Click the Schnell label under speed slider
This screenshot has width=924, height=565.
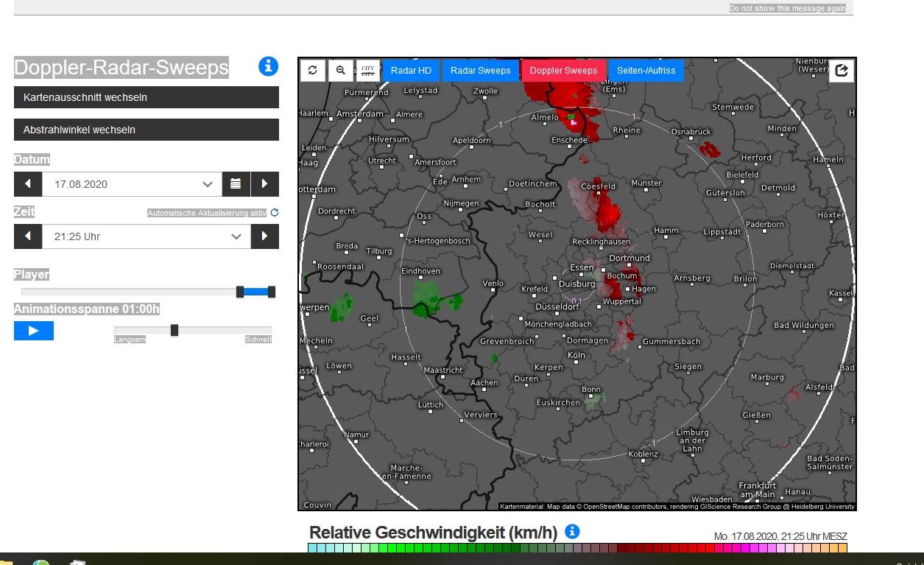(258, 340)
